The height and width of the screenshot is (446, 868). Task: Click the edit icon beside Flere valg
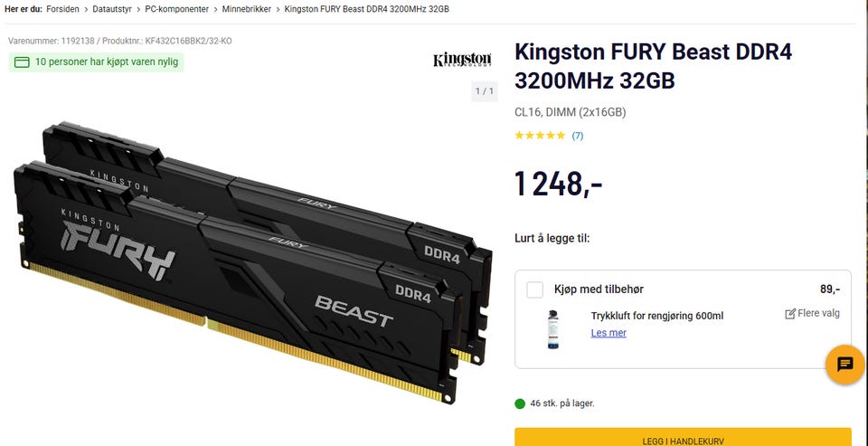[790, 314]
